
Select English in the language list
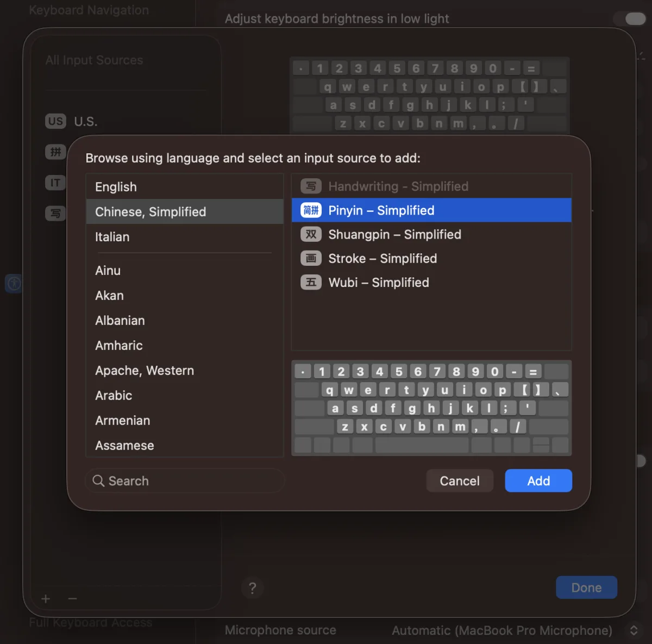pyautogui.click(x=185, y=187)
